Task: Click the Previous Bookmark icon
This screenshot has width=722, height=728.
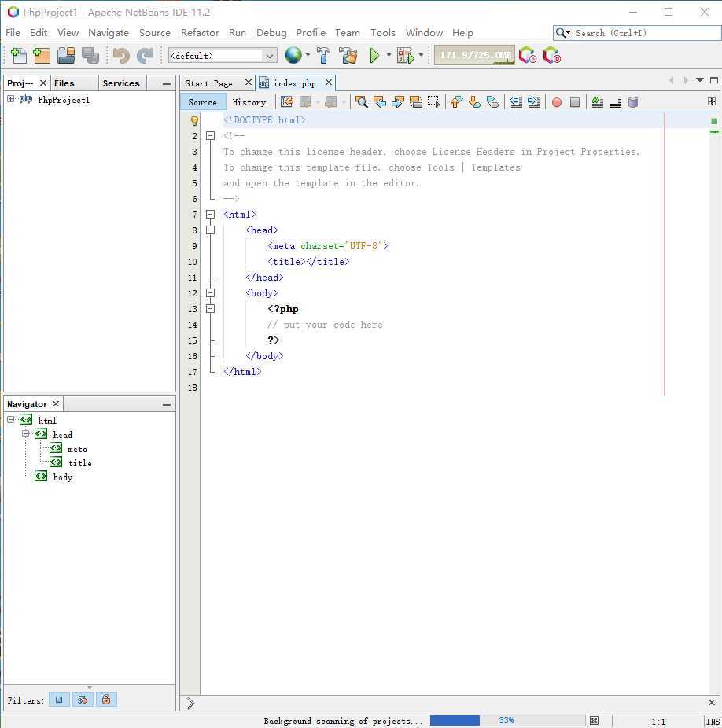Action: click(x=456, y=102)
